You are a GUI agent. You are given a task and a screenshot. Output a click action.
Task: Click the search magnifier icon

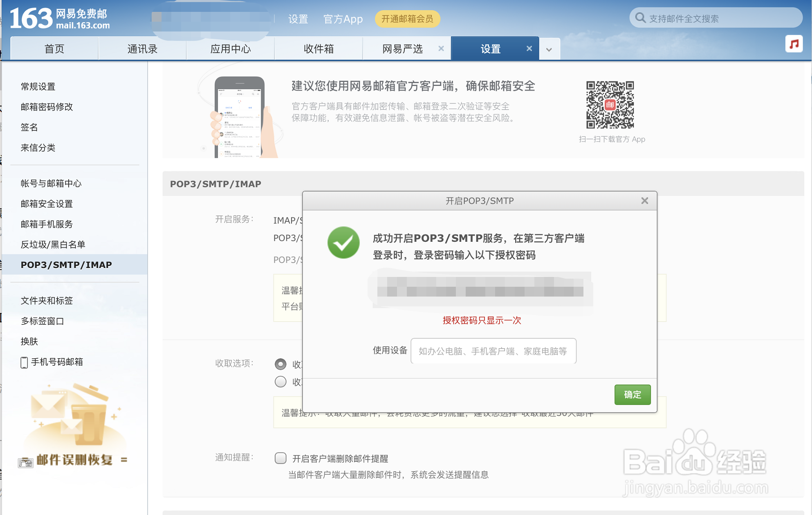tap(641, 18)
